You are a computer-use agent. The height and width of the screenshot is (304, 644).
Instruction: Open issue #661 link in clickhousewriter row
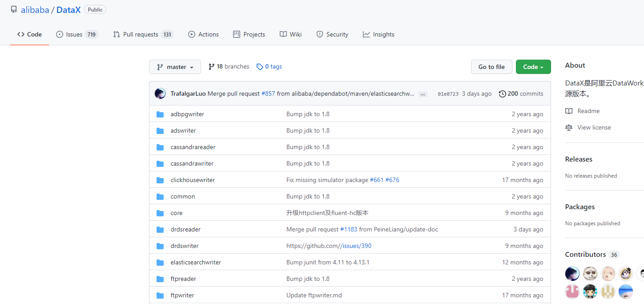377,180
